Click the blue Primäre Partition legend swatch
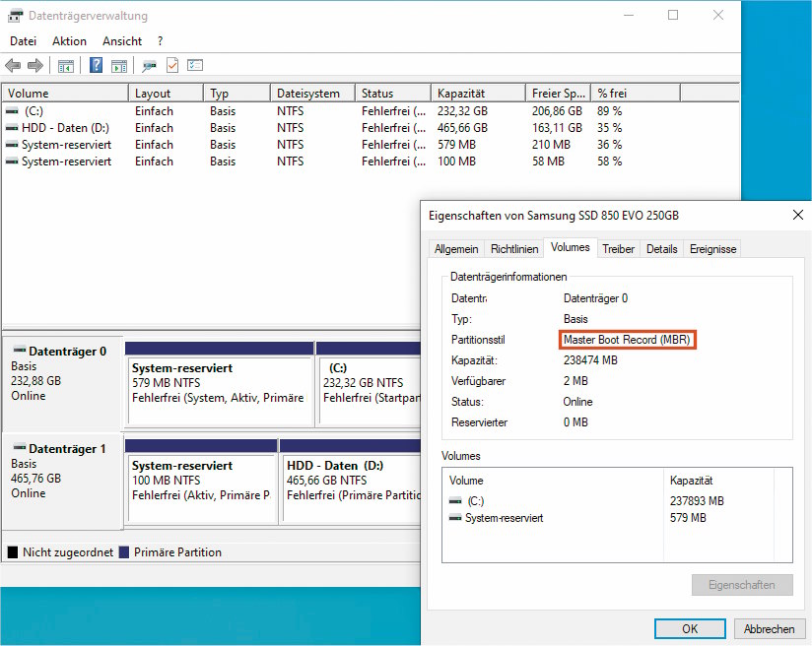The height and width of the screenshot is (646, 812). 124,552
